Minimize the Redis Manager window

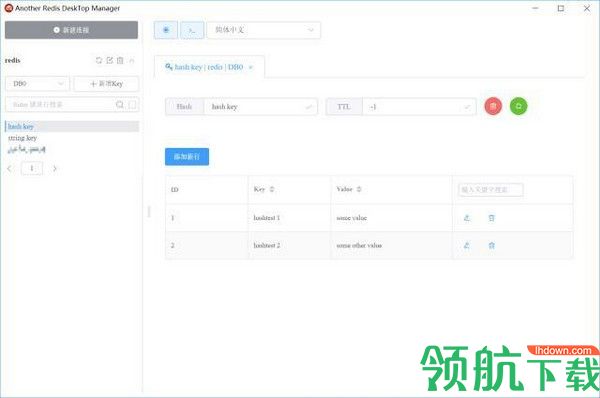tap(535, 8)
